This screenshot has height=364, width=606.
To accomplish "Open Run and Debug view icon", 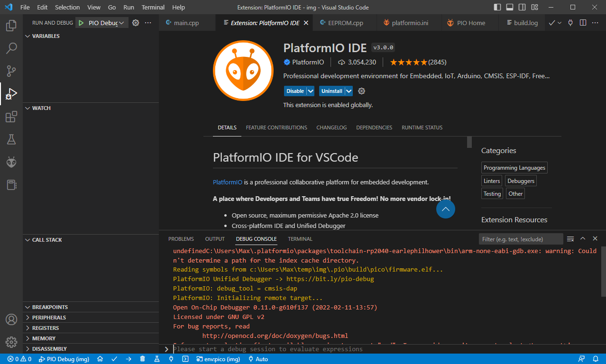I will (x=11, y=94).
